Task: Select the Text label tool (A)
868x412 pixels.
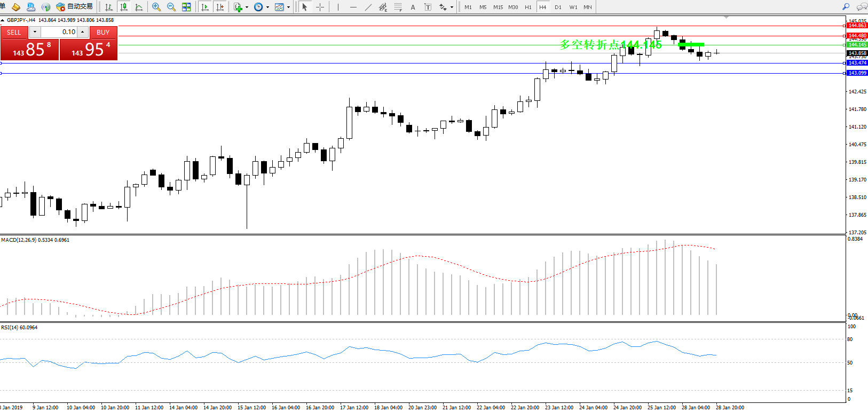Action: pos(413,7)
